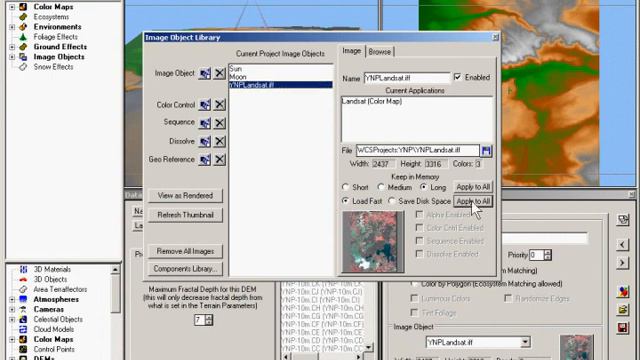Viewport: 640px width, 360px height.
Task: Click Maximum Fractal Depth stepper arrows
Action: 209,320
